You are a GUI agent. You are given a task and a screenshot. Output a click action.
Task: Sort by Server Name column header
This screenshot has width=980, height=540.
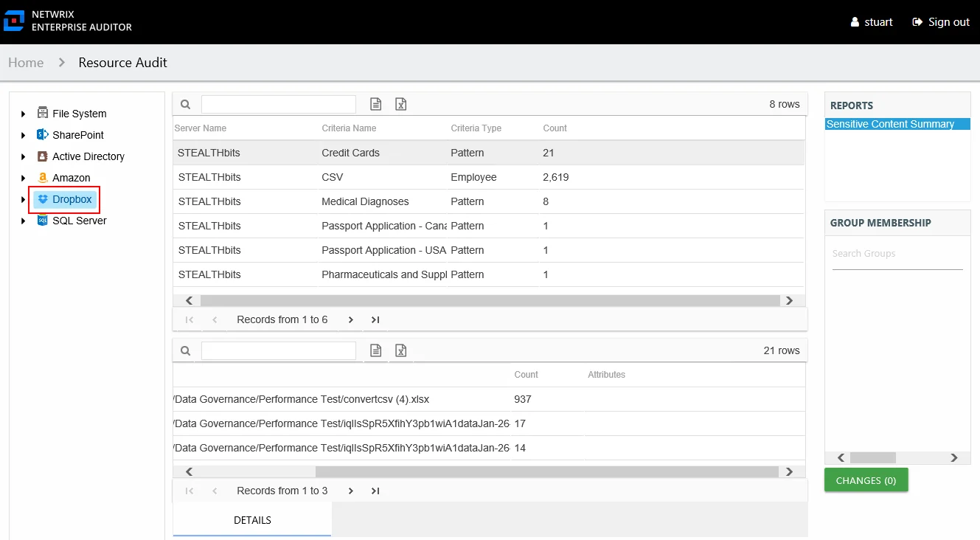tap(201, 128)
